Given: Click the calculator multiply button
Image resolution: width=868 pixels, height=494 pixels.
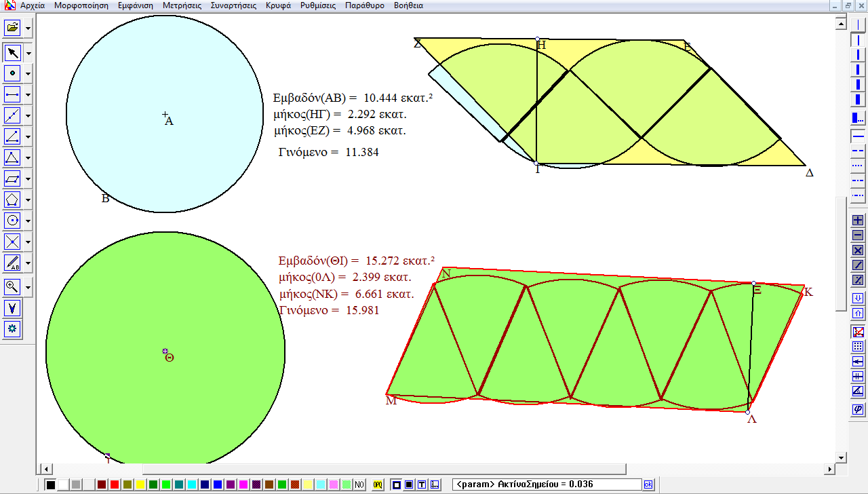Looking at the screenshot, I should click(858, 250).
